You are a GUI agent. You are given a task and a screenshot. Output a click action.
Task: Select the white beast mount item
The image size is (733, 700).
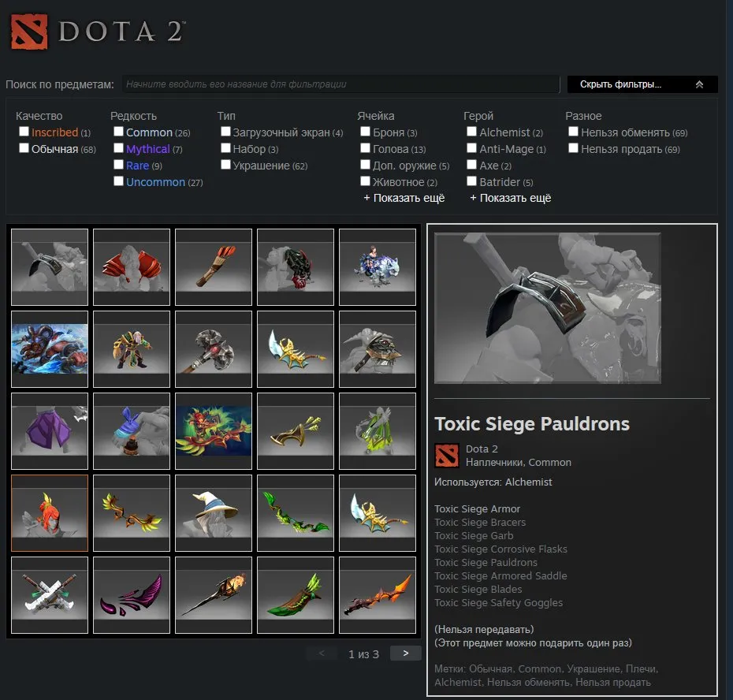click(378, 267)
